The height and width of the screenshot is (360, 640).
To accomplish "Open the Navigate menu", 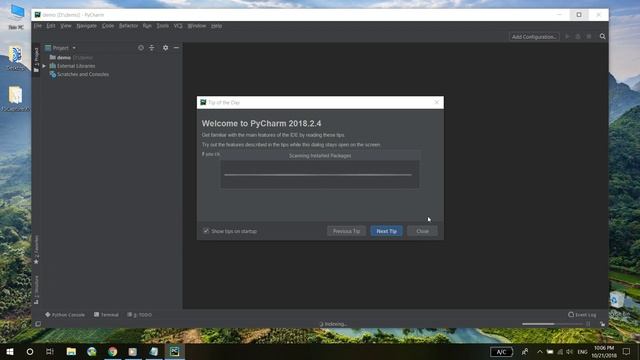I will 87,26.
